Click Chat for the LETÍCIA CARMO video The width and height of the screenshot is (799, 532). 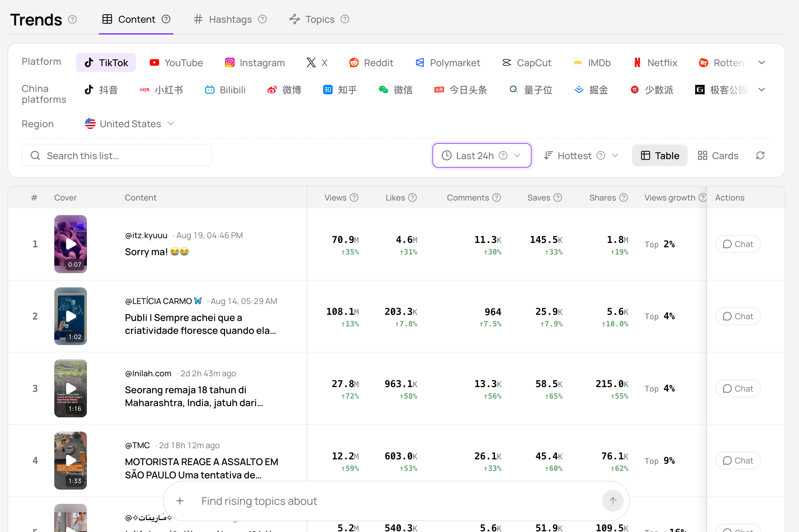coord(738,317)
